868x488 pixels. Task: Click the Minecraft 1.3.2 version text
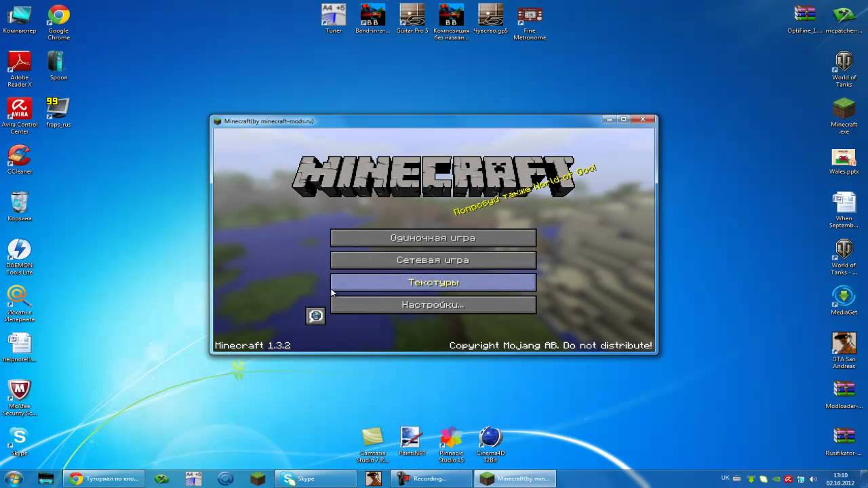252,346
